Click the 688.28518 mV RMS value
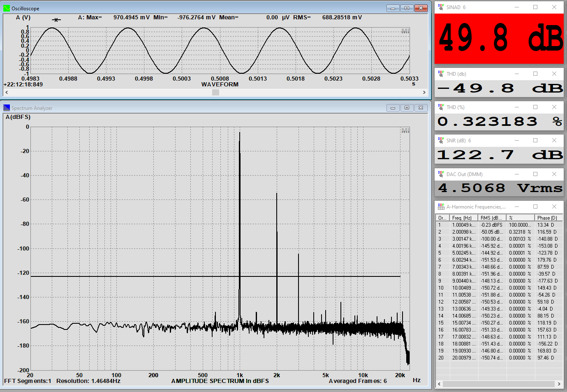Viewport: 567px width, 392px height. tap(342, 17)
